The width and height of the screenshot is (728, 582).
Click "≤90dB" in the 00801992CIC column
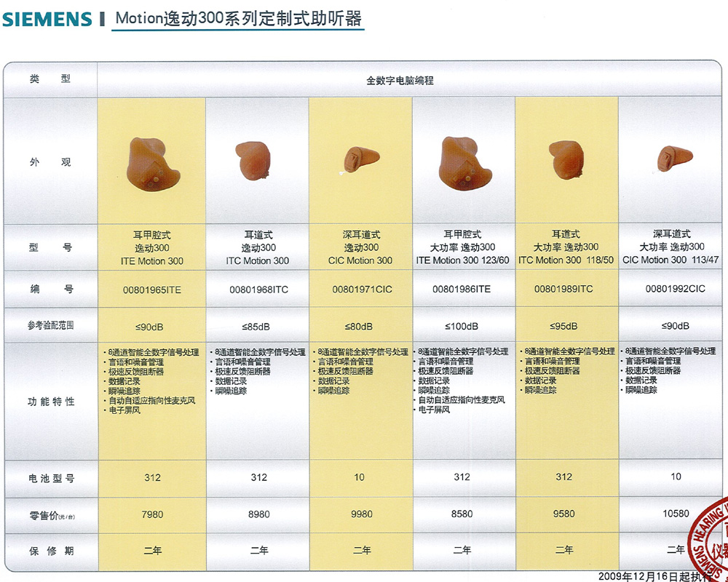pyautogui.click(x=675, y=326)
